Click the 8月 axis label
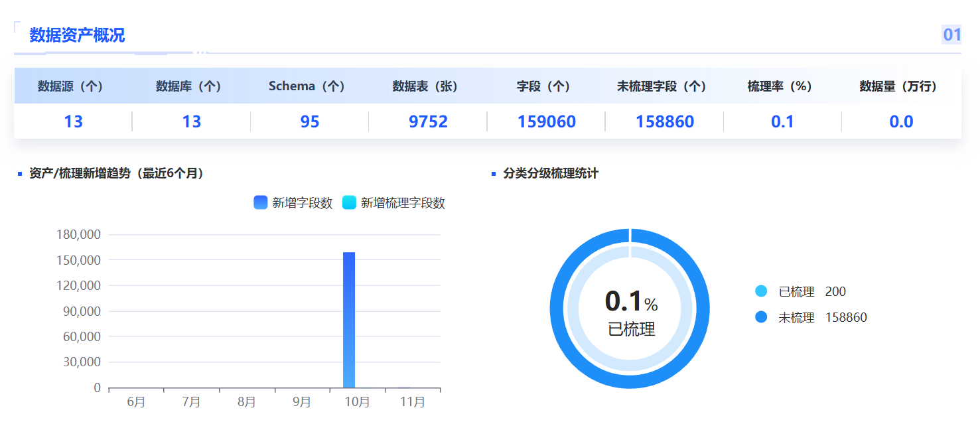The width and height of the screenshot is (980, 422). (x=246, y=402)
